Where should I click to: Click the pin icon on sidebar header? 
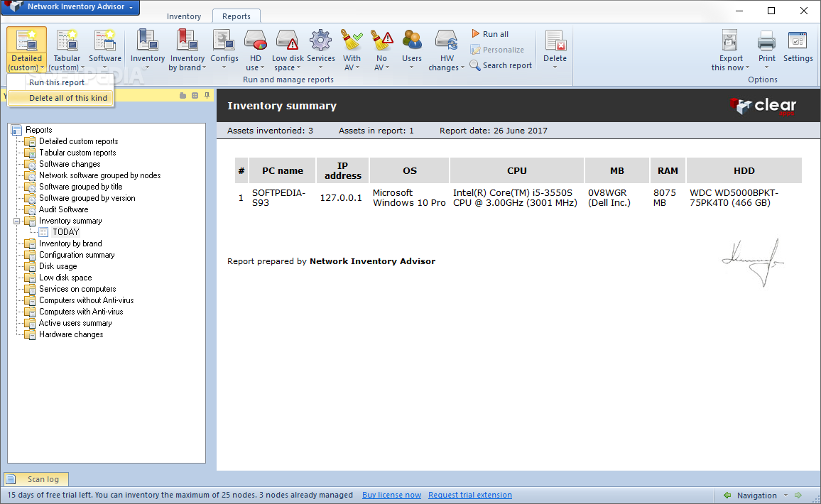[207, 95]
